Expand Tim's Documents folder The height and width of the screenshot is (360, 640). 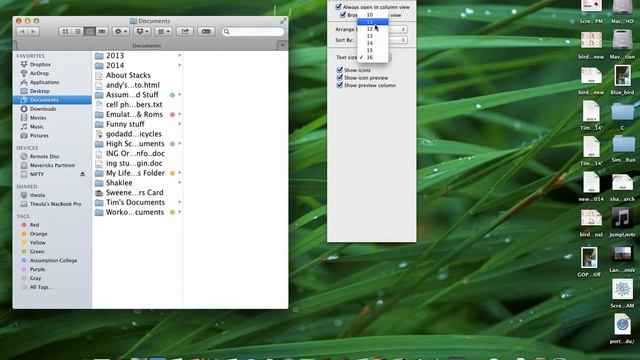pos(180,202)
